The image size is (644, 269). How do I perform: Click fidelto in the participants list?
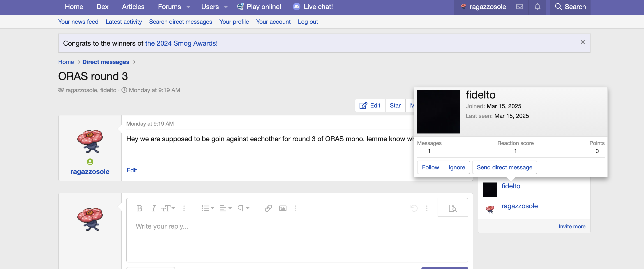coord(511,186)
